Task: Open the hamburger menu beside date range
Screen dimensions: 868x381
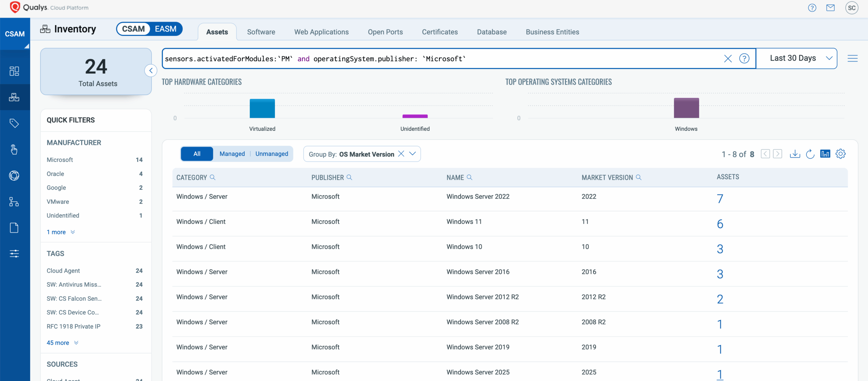Action: click(852, 59)
